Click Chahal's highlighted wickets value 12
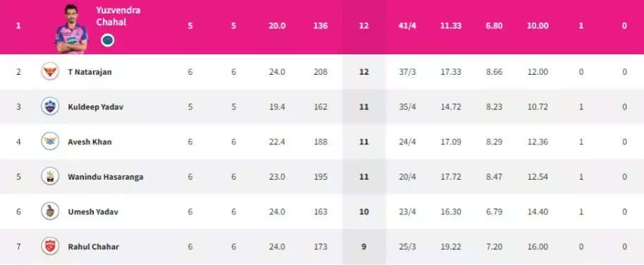This screenshot has width=644, height=265. (364, 25)
